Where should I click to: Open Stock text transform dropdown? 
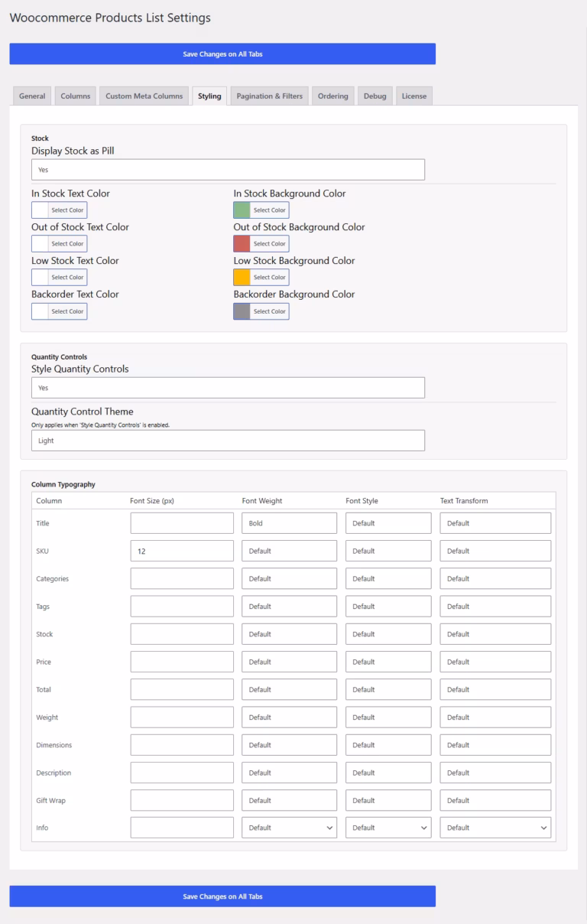point(495,634)
